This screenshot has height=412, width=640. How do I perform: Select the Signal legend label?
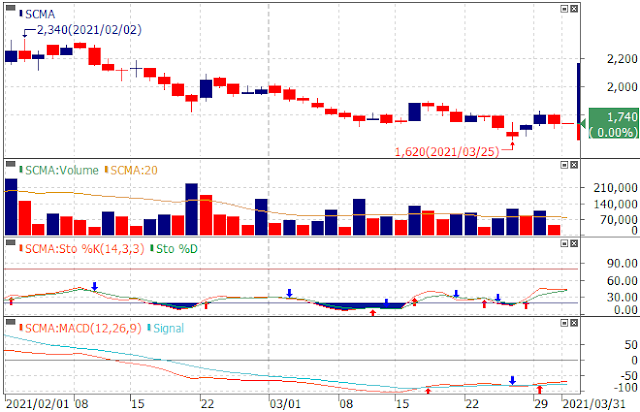click(166, 328)
